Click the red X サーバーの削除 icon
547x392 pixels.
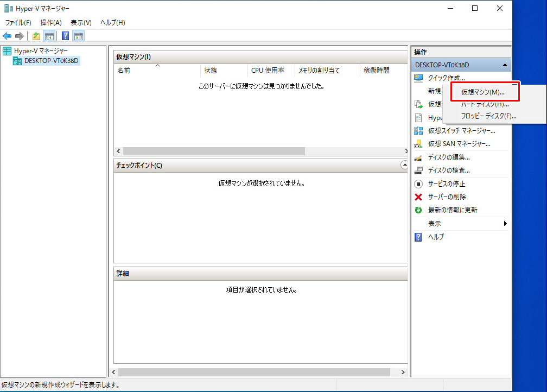[418, 197]
